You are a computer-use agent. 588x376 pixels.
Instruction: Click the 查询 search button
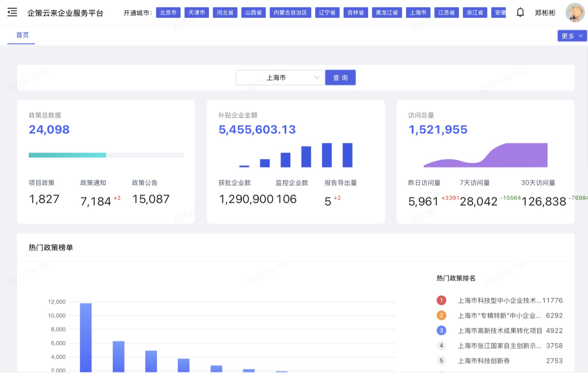340,78
